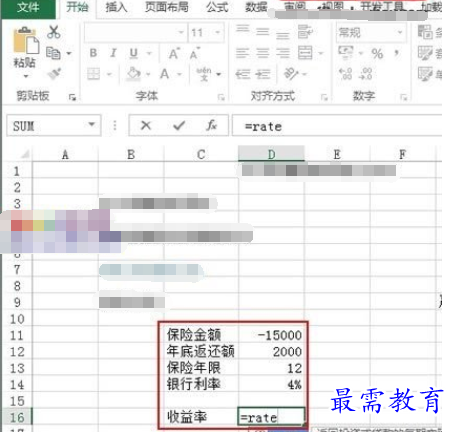
Task: Align text to top
Action: pos(243,29)
